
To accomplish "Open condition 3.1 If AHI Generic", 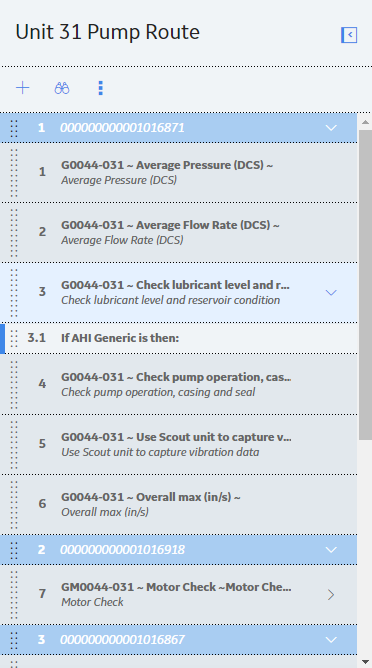I will (179, 338).
